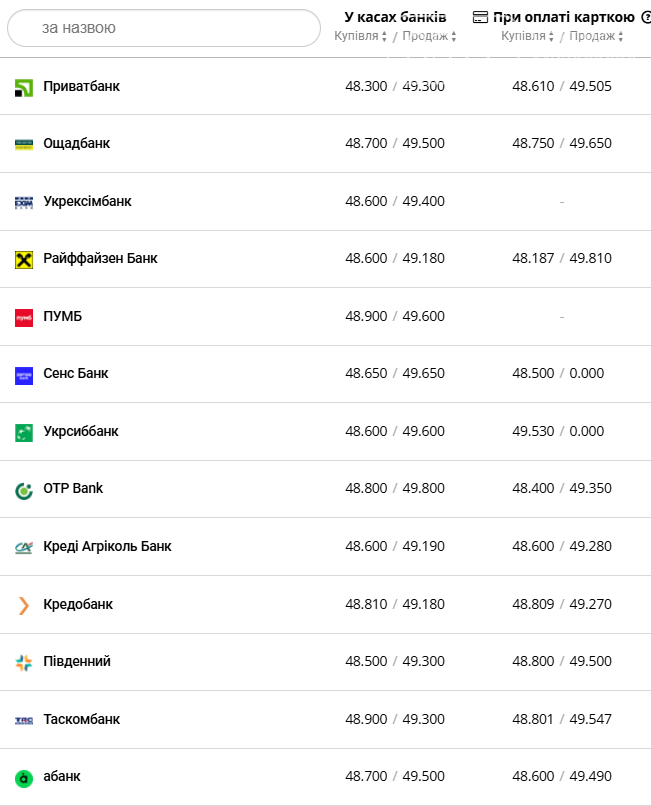The image size is (651, 806).
Task: Click the Таскомбанк TAS logo icon
Action: point(24,721)
